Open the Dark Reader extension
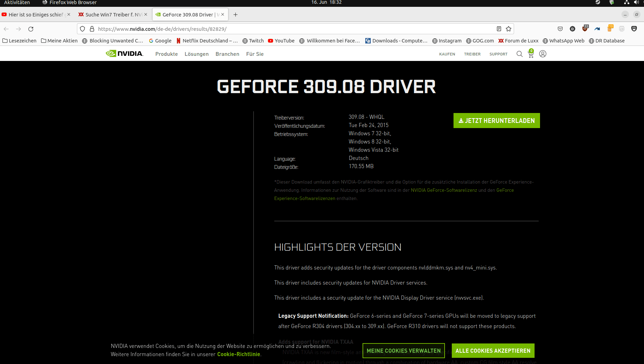 [x=573, y=29]
